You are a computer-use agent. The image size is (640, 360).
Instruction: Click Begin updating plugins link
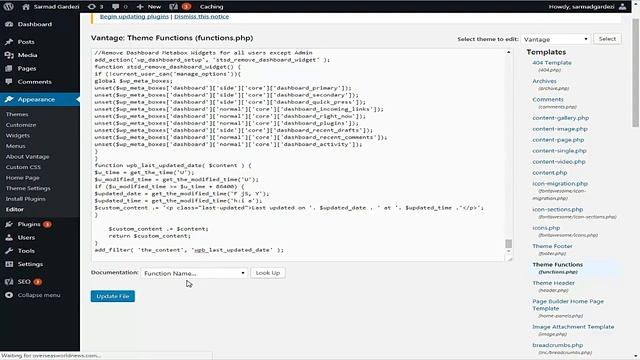pos(134,17)
